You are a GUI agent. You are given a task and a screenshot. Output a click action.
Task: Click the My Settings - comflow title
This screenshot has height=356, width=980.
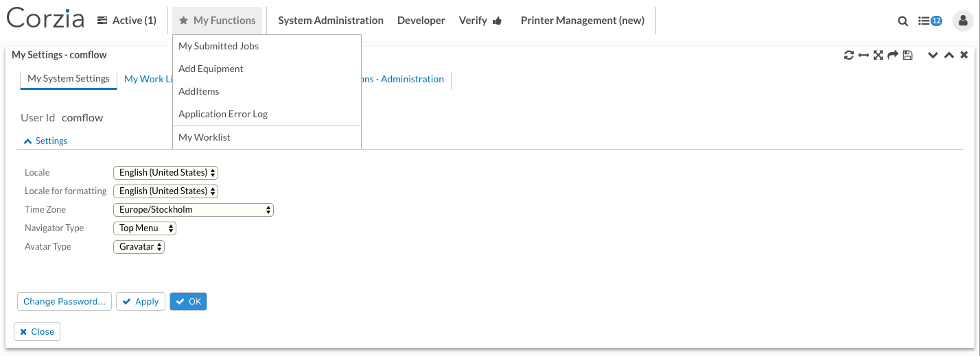tap(59, 55)
